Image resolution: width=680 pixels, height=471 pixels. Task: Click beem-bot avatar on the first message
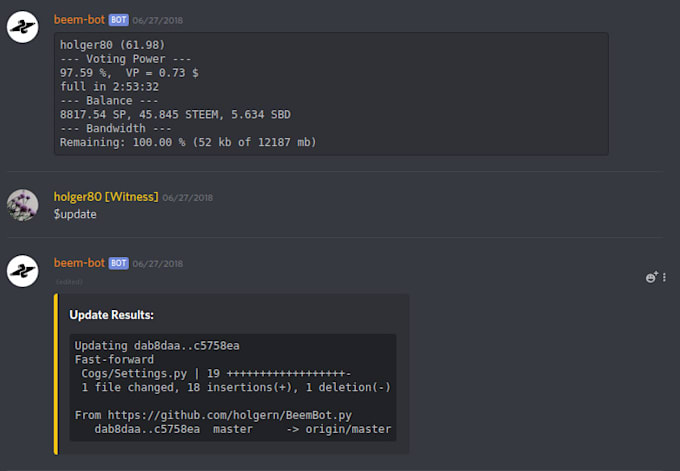point(23,29)
